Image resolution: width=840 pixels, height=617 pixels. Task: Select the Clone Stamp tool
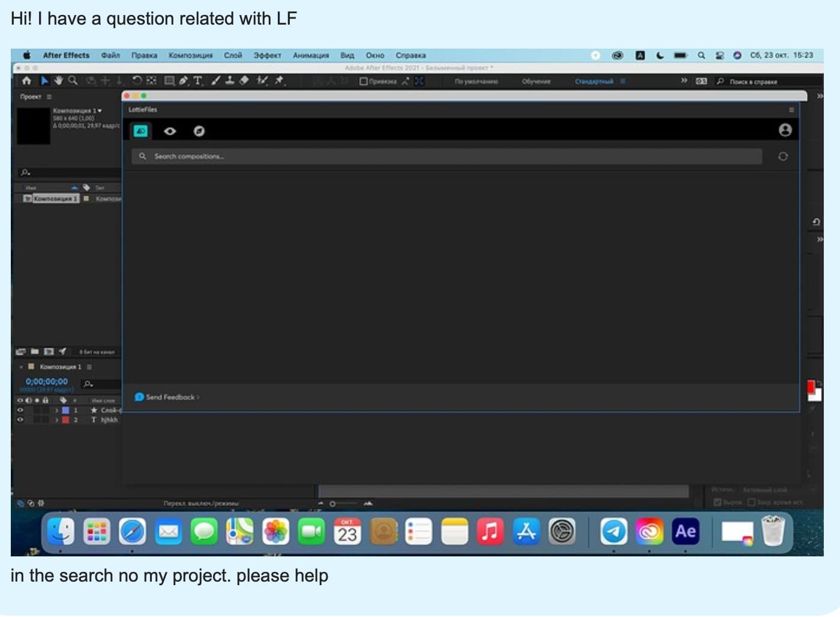230,80
